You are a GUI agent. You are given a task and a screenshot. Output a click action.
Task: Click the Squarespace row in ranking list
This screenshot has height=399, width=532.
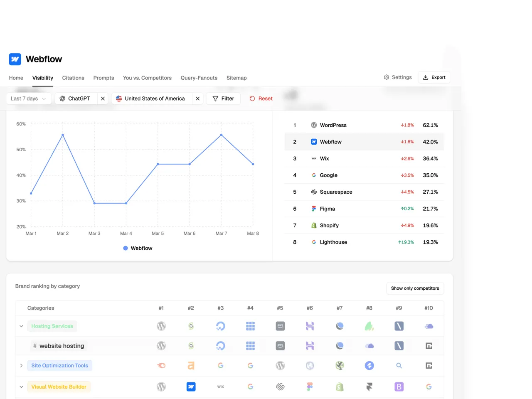[364, 192]
